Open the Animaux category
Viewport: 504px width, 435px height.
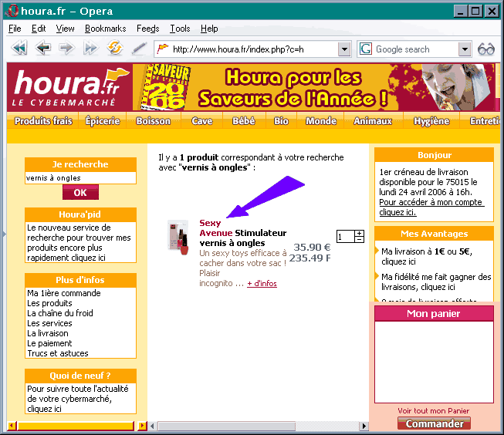click(x=373, y=121)
